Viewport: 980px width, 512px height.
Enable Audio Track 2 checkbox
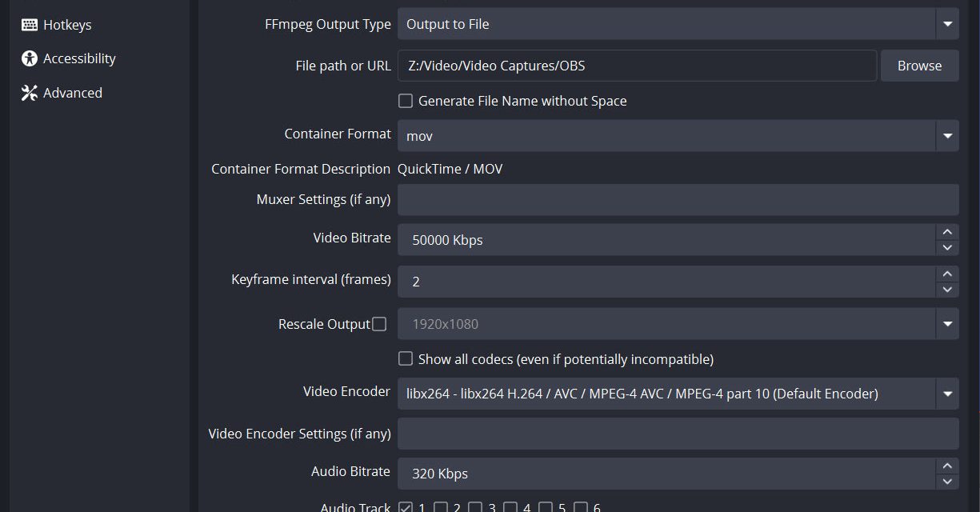pos(440,507)
